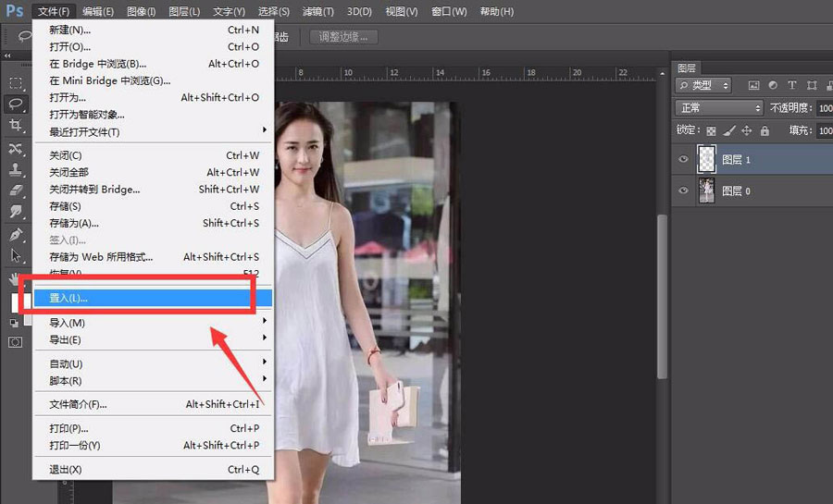Select the Clone Stamp tool
The image size is (833, 504).
point(16,170)
